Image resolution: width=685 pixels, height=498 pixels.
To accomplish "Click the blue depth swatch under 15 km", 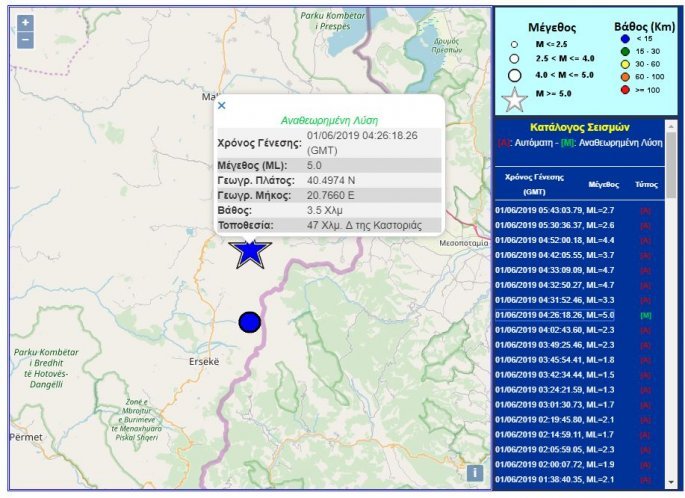I will [x=623, y=39].
